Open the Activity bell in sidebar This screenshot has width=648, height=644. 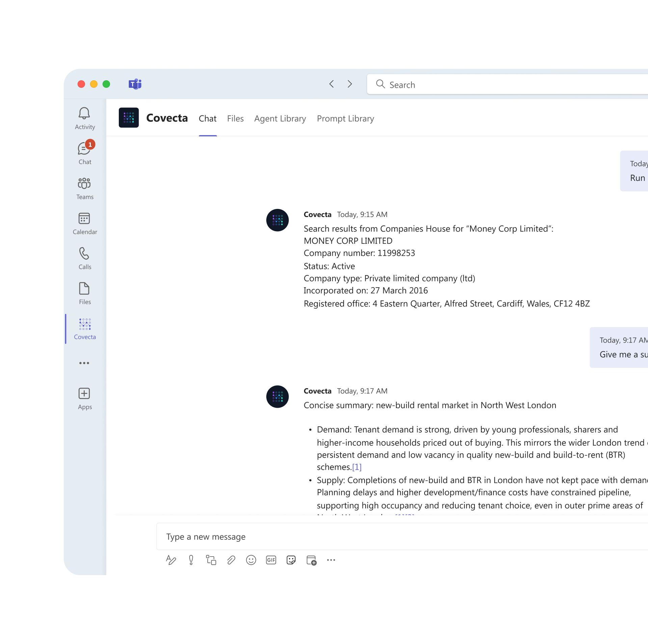(84, 118)
